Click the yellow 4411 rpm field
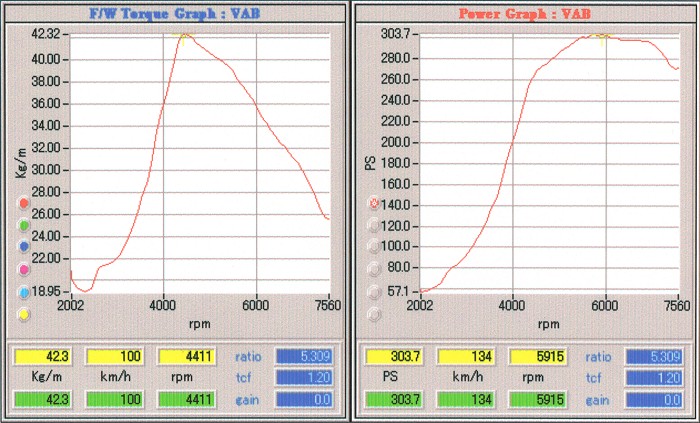 pyautogui.click(x=187, y=357)
